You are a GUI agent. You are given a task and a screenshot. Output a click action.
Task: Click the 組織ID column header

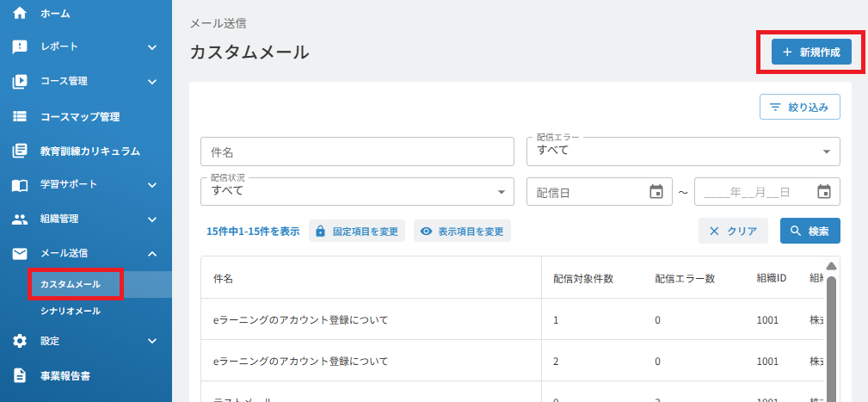pos(772,279)
